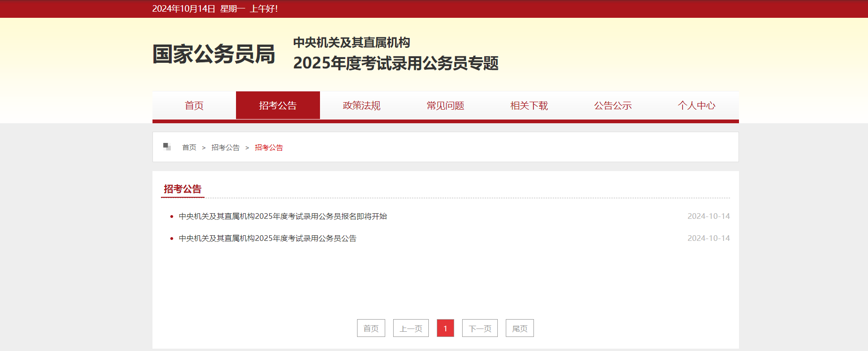868x351 pixels.
Task: Switch to the 公告公示 tab
Action: tap(613, 105)
